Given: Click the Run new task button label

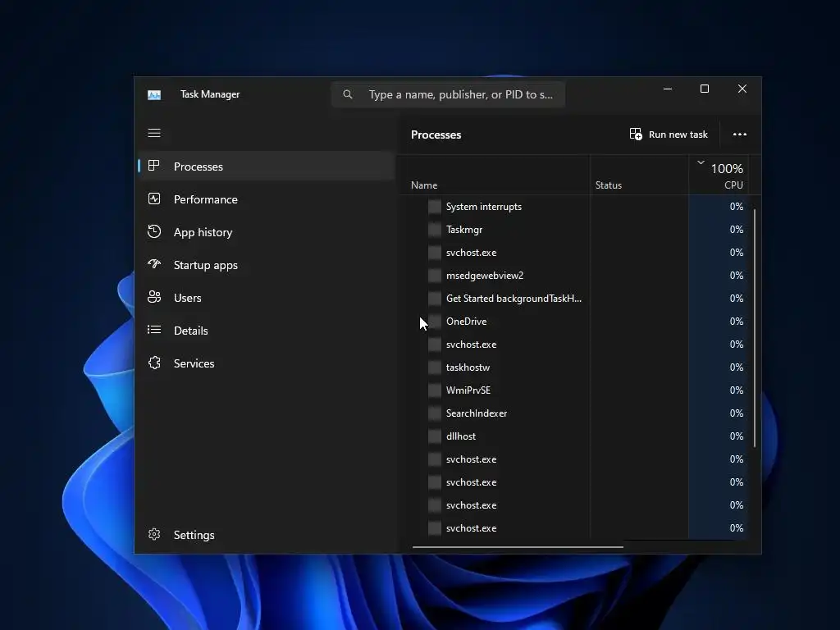Looking at the screenshot, I should point(678,135).
